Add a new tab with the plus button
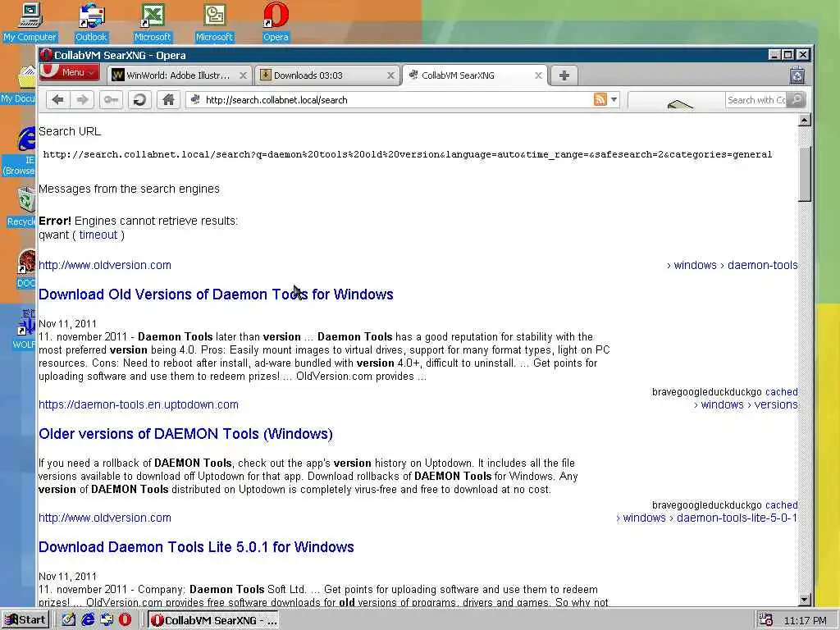This screenshot has width=840, height=630. tap(564, 75)
